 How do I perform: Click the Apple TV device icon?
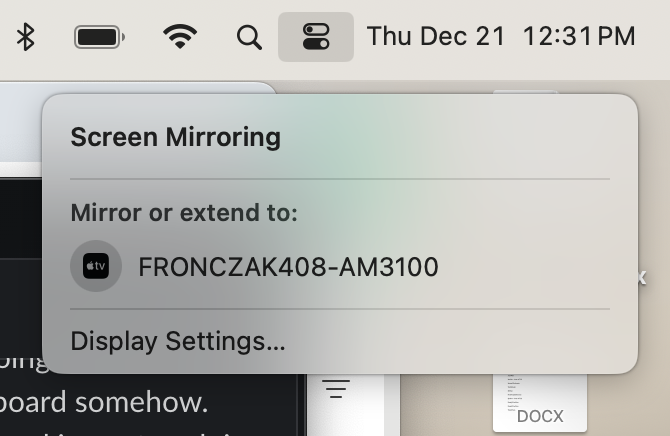coord(96,267)
